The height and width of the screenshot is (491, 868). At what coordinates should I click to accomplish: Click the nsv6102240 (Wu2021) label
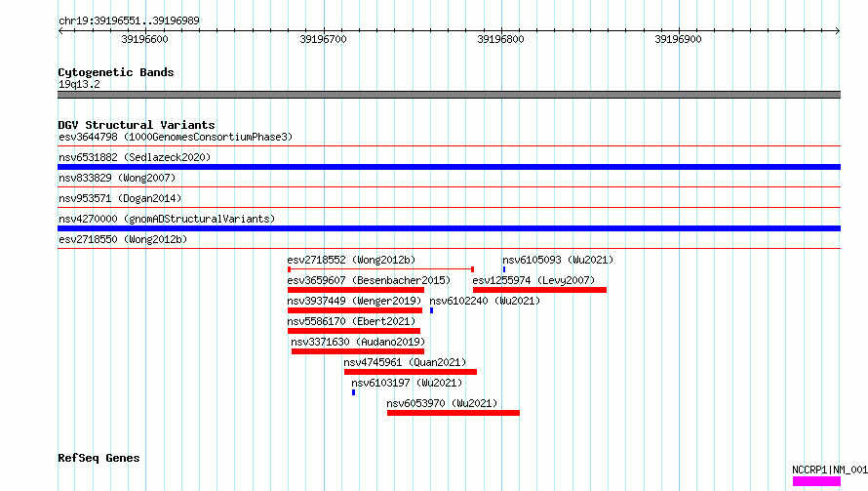(x=485, y=301)
